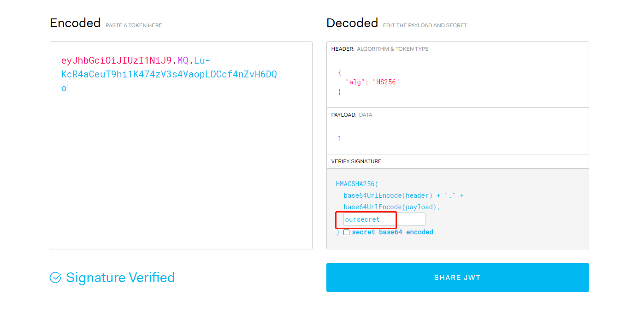Select the purple MQ payload segment
Viewport: 644px width, 313px height.
tap(183, 60)
